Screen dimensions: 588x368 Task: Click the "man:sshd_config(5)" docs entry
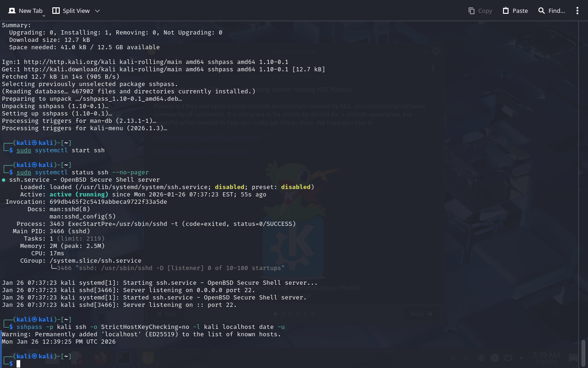tap(83, 217)
